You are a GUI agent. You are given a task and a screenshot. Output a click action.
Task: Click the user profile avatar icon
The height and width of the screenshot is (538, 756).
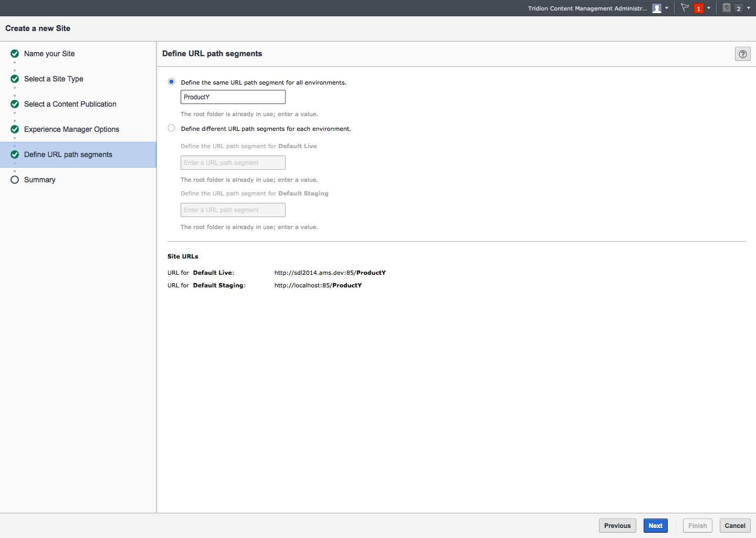[657, 8]
